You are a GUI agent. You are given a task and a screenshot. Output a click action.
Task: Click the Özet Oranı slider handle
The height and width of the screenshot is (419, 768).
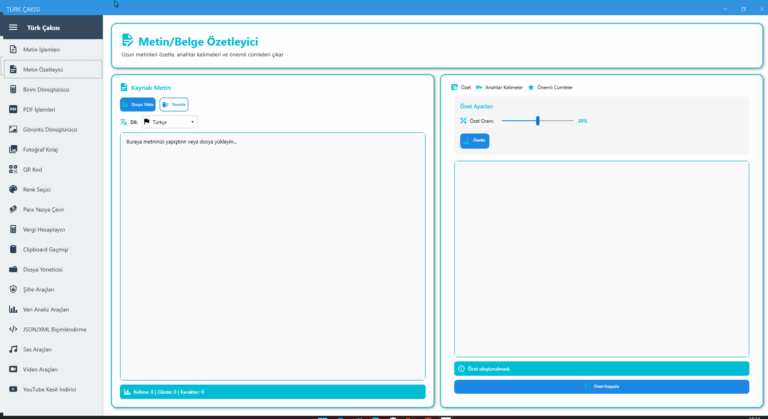538,120
